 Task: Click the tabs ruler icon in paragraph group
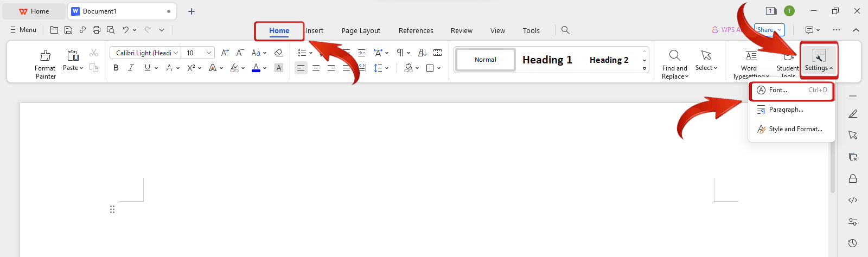click(x=438, y=53)
